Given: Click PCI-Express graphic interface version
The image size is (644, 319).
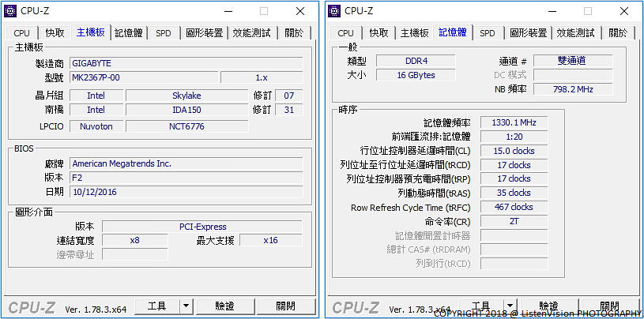Looking at the screenshot, I should [202, 227].
